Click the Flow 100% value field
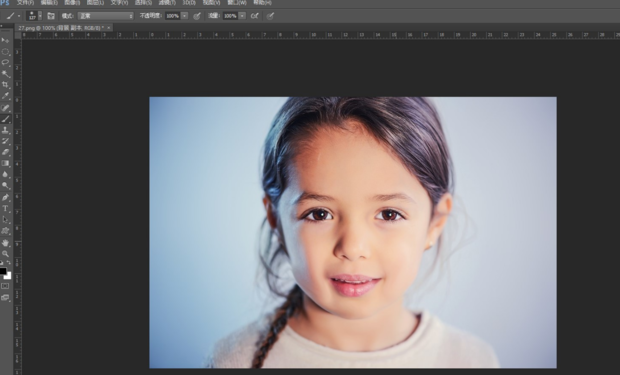The width and height of the screenshot is (620, 375). [x=230, y=16]
